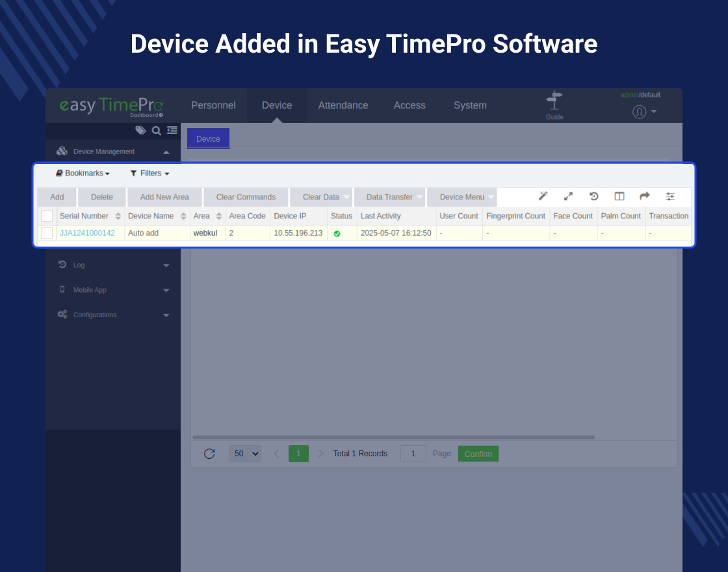The image size is (728, 572).
Task: Click the Device IP value 10.55.196.213
Action: click(298, 233)
